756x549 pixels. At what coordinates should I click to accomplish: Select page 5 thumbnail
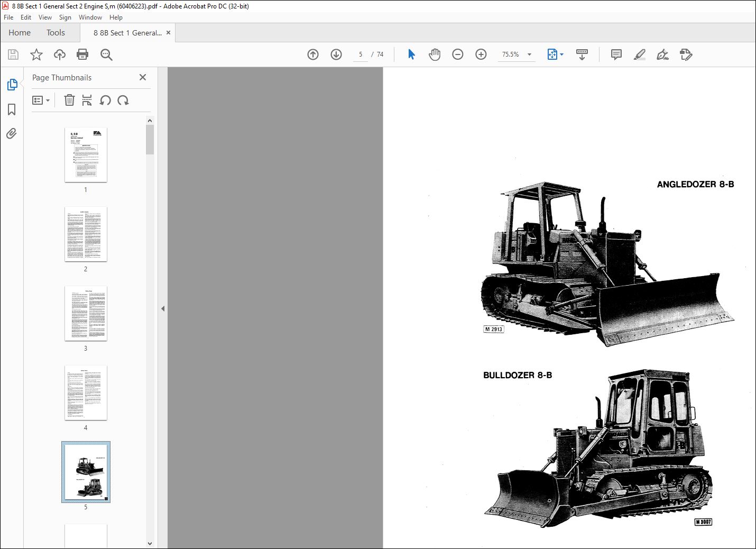86,472
